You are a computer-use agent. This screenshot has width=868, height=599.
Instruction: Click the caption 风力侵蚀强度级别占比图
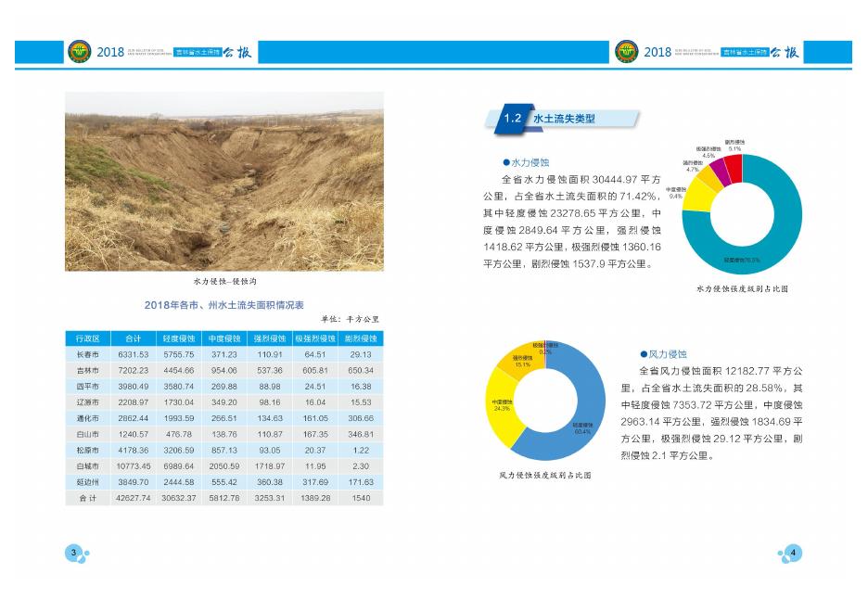[545, 475]
